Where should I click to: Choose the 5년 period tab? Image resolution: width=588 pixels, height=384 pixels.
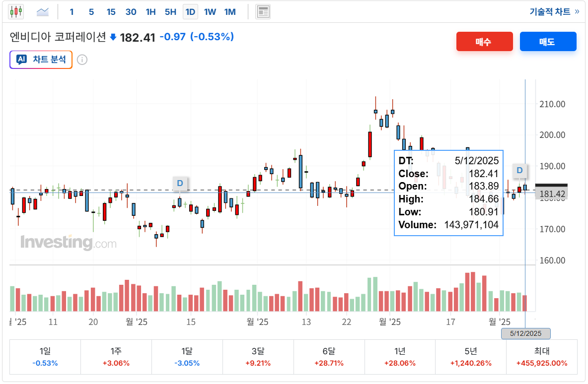(471, 357)
